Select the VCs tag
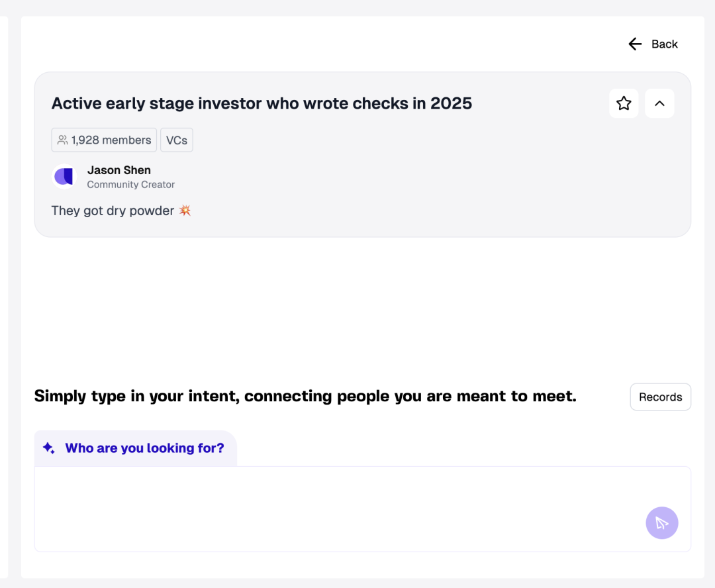 (177, 140)
